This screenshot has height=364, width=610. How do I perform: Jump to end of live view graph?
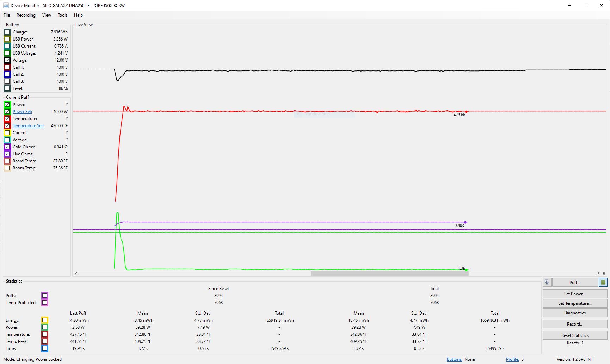click(x=604, y=273)
